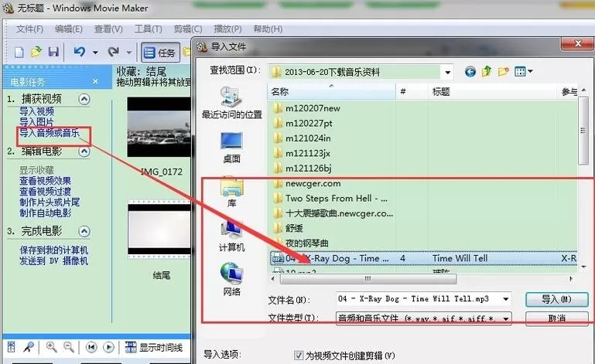Click the storyboard properties icon at bottom left
Viewport: 595px width, 364px height.
click(x=12, y=346)
